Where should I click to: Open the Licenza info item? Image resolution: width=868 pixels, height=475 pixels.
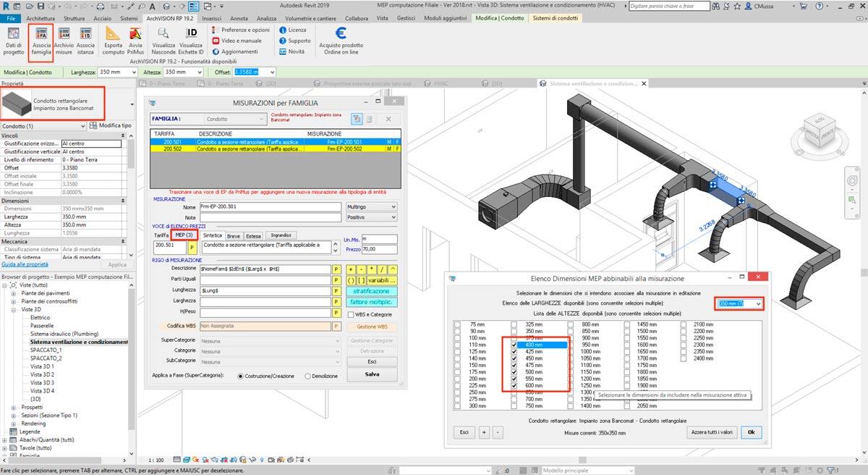[x=292, y=30]
